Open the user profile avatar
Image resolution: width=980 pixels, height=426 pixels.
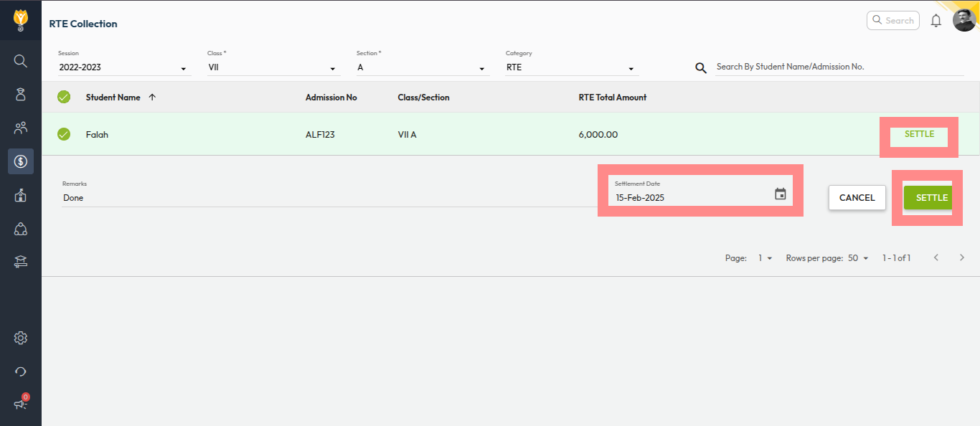tap(964, 20)
